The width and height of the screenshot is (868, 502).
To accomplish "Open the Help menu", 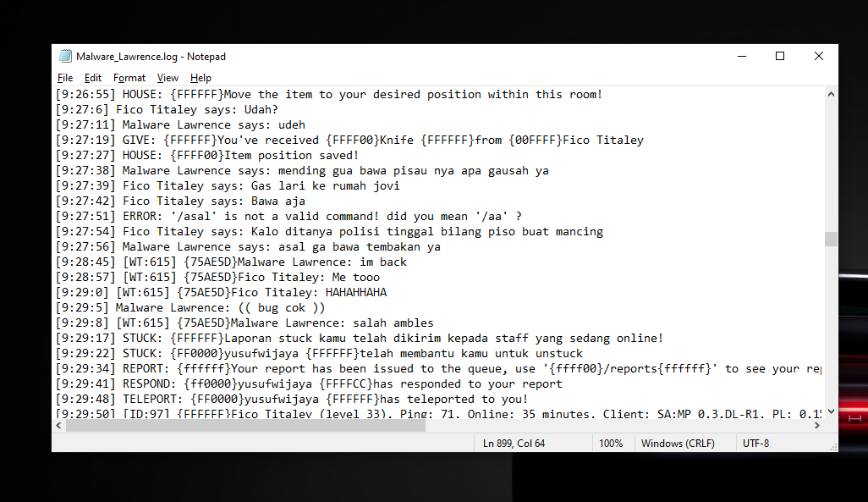I will point(201,78).
